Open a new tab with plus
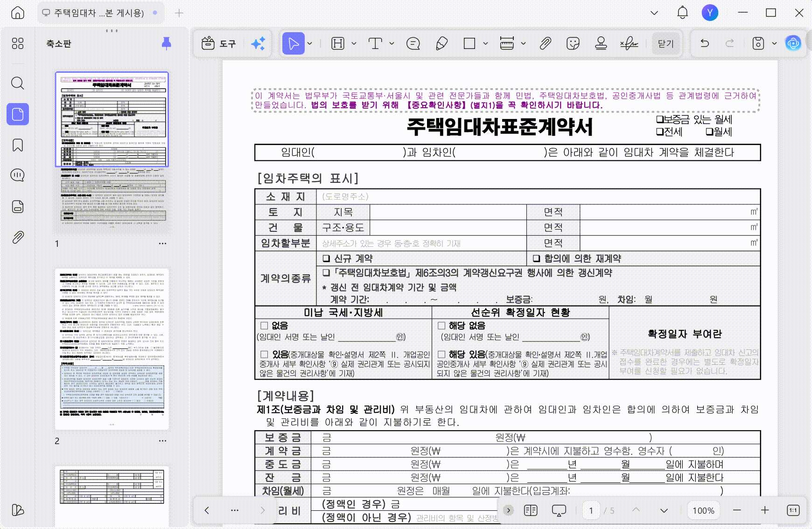 [x=179, y=13]
